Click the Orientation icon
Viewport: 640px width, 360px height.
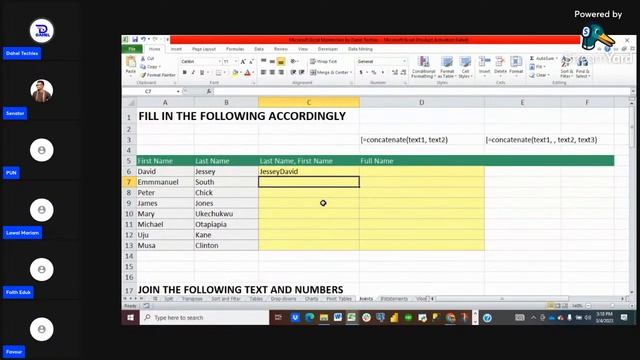click(x=294, y=62)
